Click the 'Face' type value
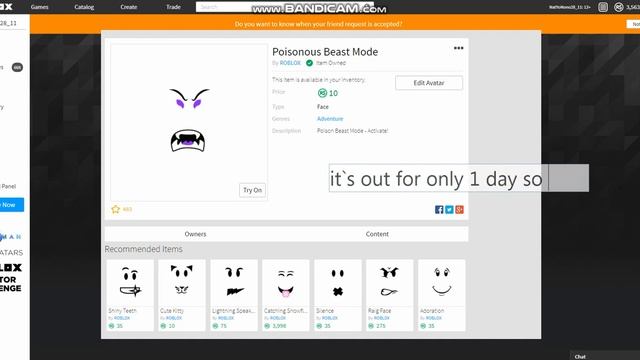640x360 pixels. pos(322,107)
